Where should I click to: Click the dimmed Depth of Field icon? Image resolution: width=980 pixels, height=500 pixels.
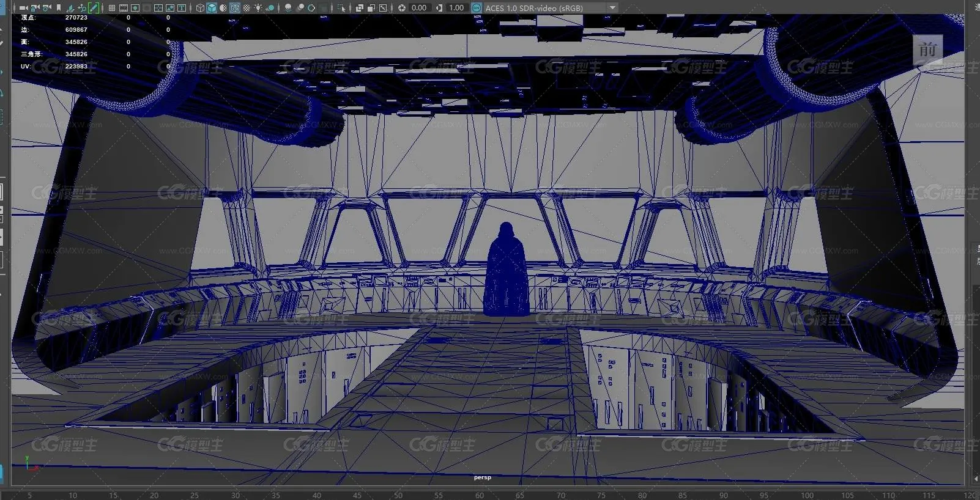coord(323,8)
